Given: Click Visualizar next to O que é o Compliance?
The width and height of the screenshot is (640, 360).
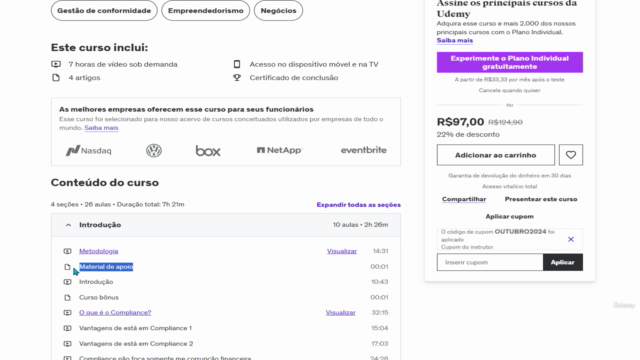Looking at the screenshot, I should pyautogui.click(x=340, y=312).
